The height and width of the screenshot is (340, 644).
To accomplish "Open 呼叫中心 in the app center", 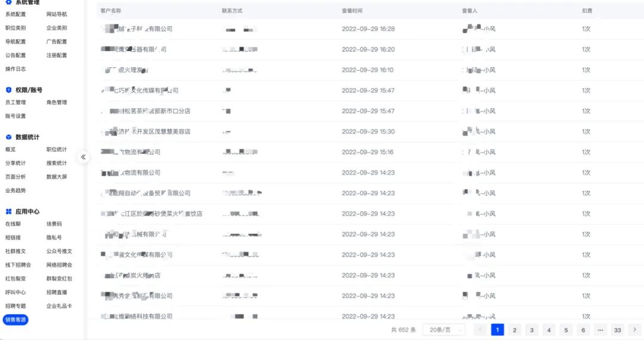I will (x=16, y=292).
